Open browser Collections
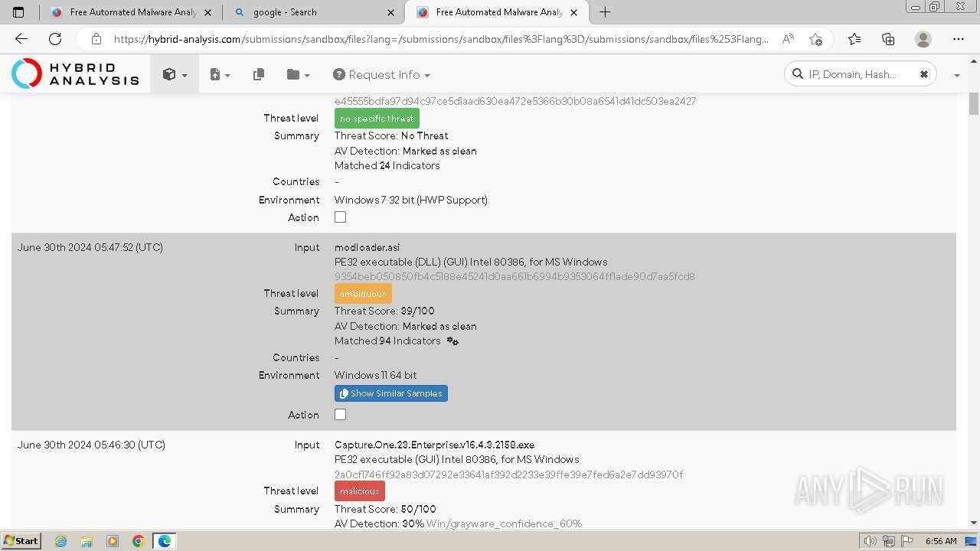Viewport: 980px width, 551px height. click(888, 39)
